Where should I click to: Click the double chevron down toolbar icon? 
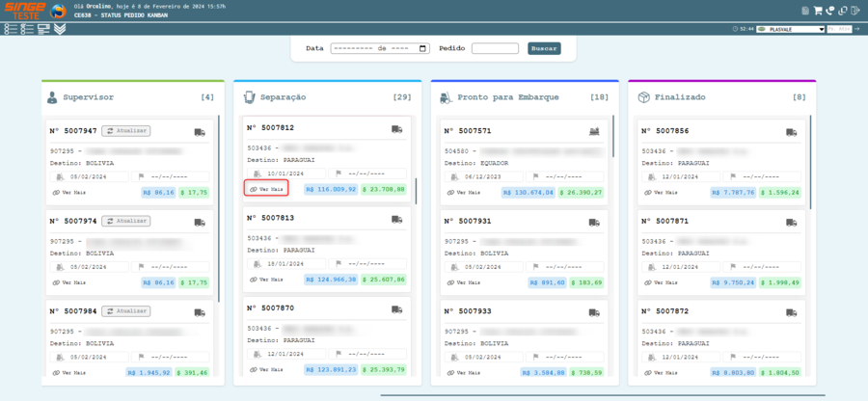click(60, 30)
